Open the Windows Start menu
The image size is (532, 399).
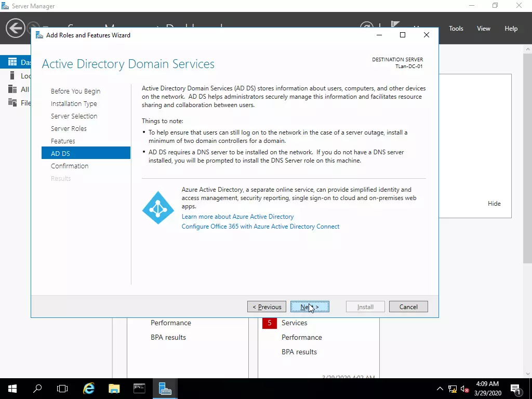click(12, 389)
